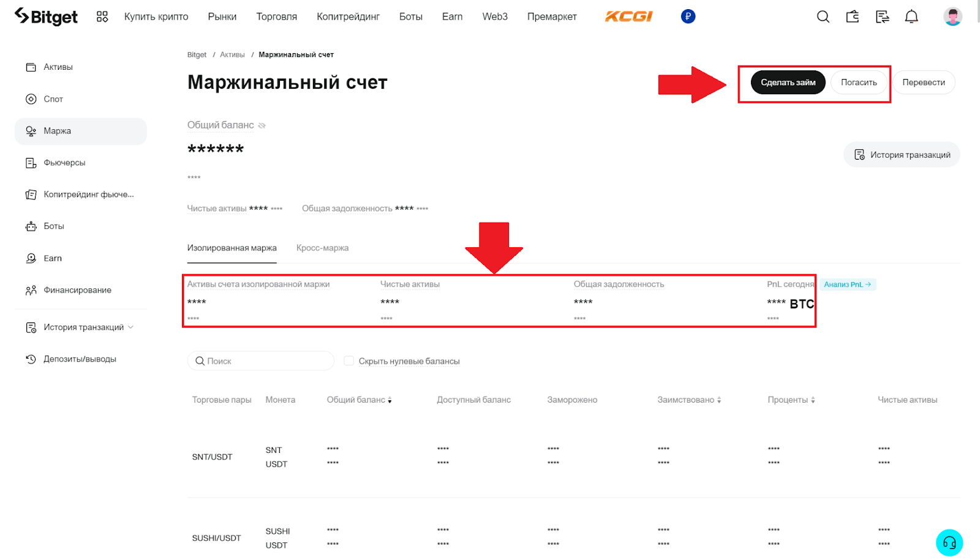Screen dimensions: 980x560
Task: Open the apps grid menu icon
Action: pyautogui.click(x=102, y=17)
